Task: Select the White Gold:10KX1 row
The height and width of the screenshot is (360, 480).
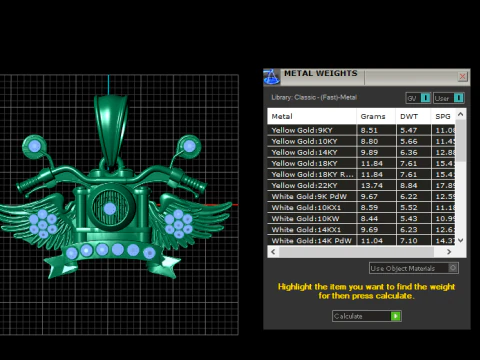Action: [361, 207]
